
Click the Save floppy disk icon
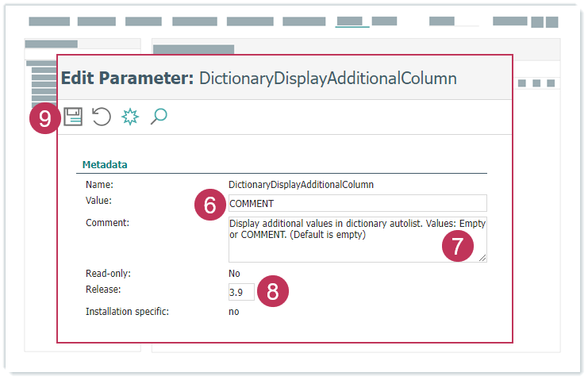point(73,117)
